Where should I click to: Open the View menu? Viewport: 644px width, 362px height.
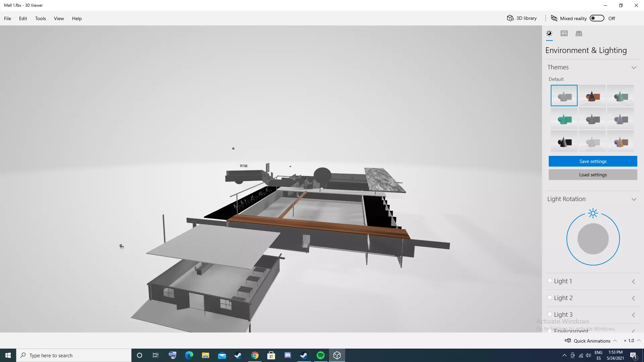[x=59, y=18]
